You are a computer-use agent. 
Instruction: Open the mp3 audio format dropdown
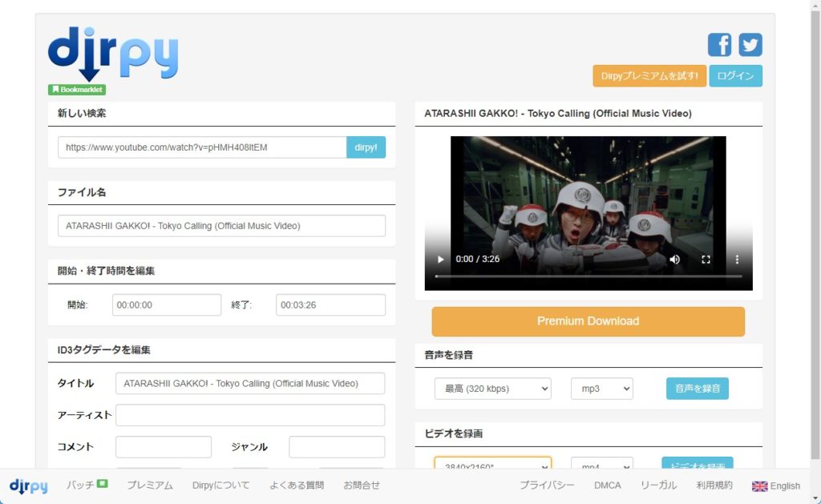[601, 389]
